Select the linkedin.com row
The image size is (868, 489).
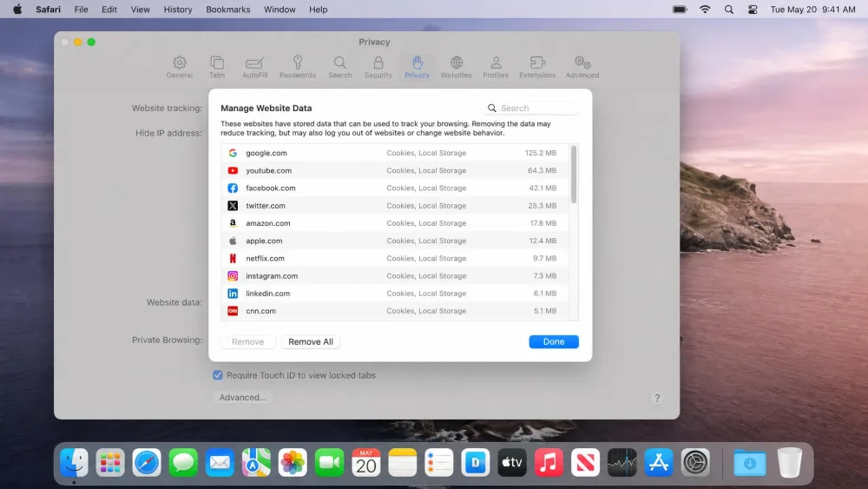click(x=395, y=294)
